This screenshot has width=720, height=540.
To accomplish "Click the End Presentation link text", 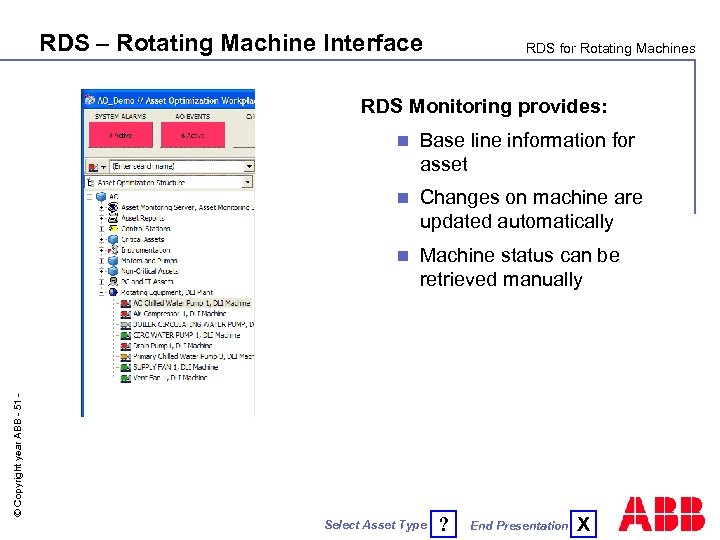I will tap(519, 526).
